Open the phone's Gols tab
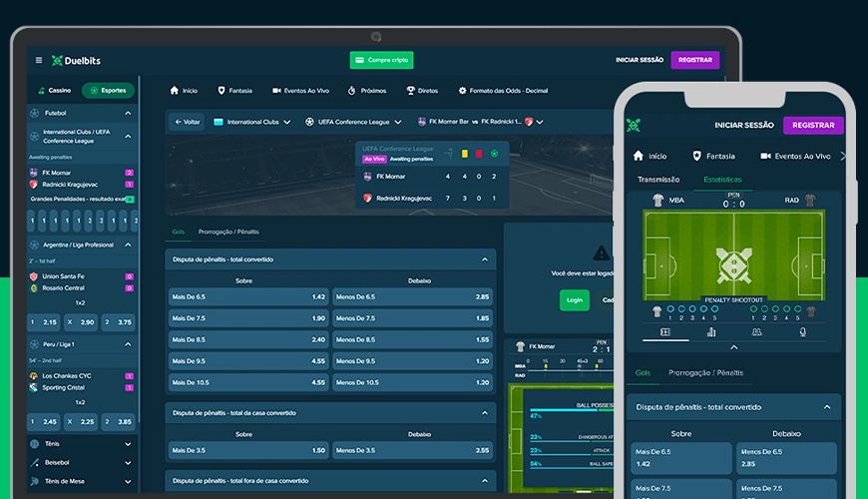 tap(643, 372)
